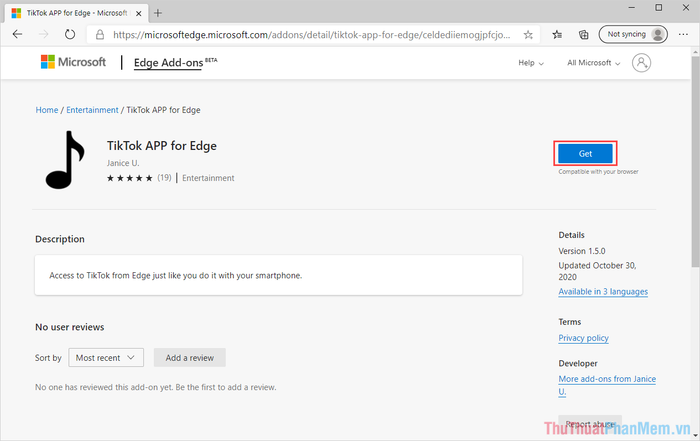700x441 pixels.
Task: Click the rating count (19)
Action: click(164, 178)
